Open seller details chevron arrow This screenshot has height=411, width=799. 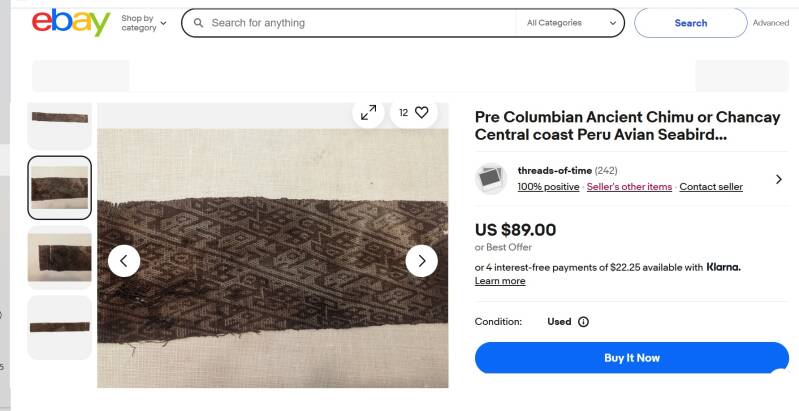tap(778, 179)
